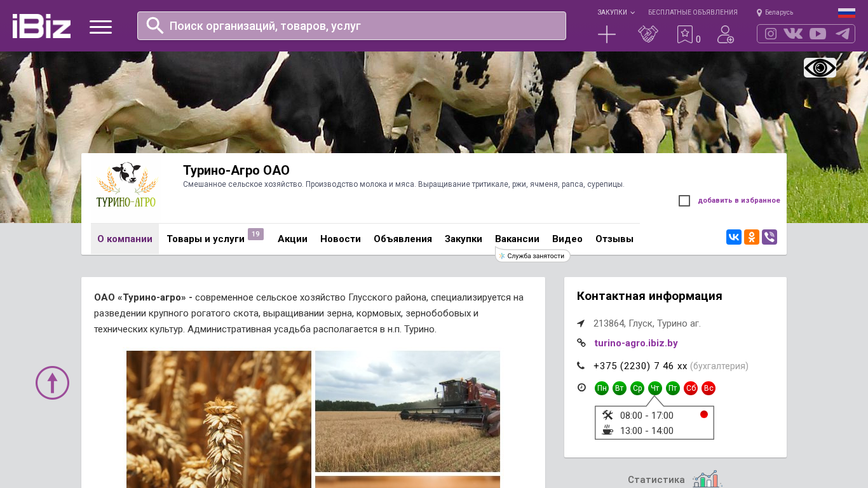Viewport: 868px width, 488px height.
Task: Open the 'Видео' tab
Action: pos(567,239)
